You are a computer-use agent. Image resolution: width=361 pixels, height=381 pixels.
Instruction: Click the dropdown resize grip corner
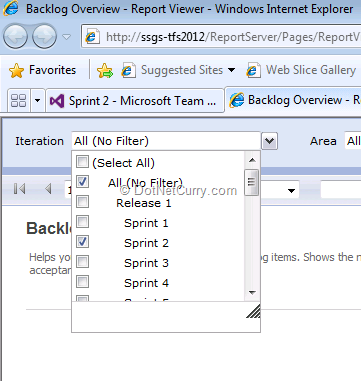pyautogui.click(x=253, y=311)
